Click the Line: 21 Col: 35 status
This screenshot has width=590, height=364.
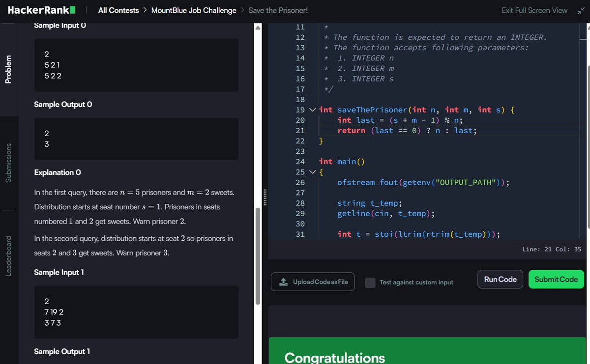pyautogui.click(x=551, y=249)
